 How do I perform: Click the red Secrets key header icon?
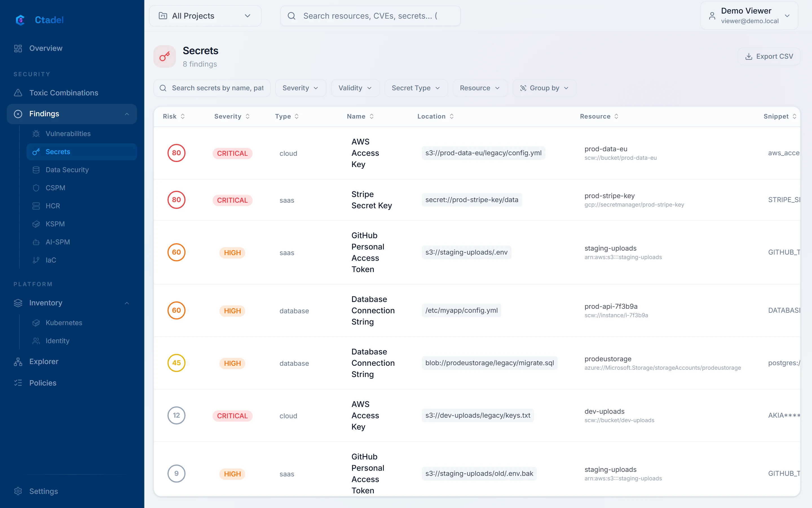[x=165, y=56]
